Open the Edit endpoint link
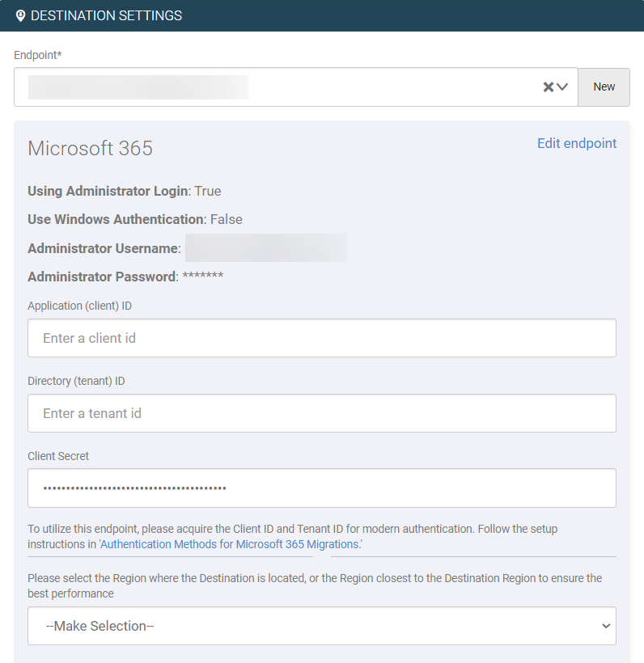 (576, 143)
